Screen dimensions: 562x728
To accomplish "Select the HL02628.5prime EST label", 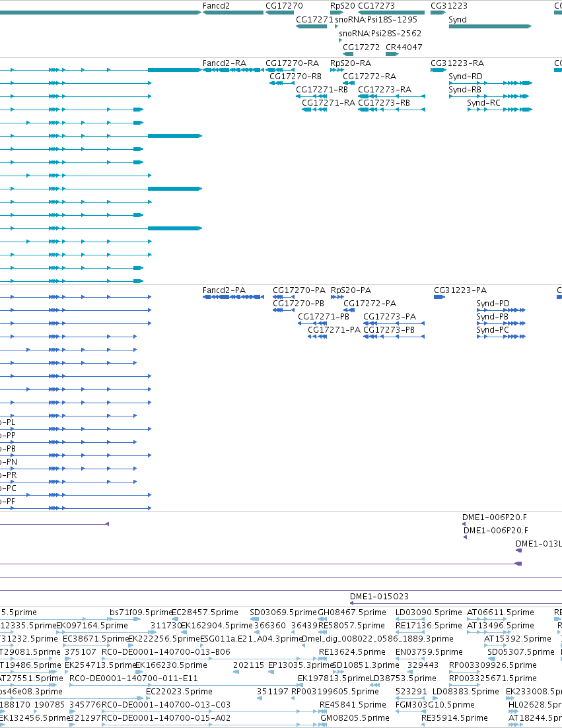I will click(x=535, y=705).
